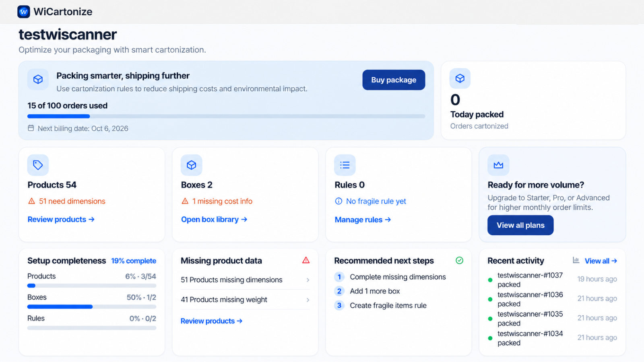Open the 41 Products missing weight chevron

308,300
